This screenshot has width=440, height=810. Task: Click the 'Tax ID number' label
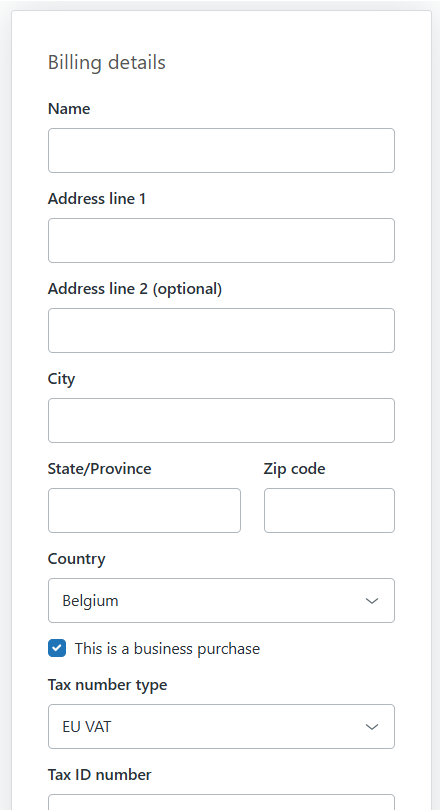99,775
